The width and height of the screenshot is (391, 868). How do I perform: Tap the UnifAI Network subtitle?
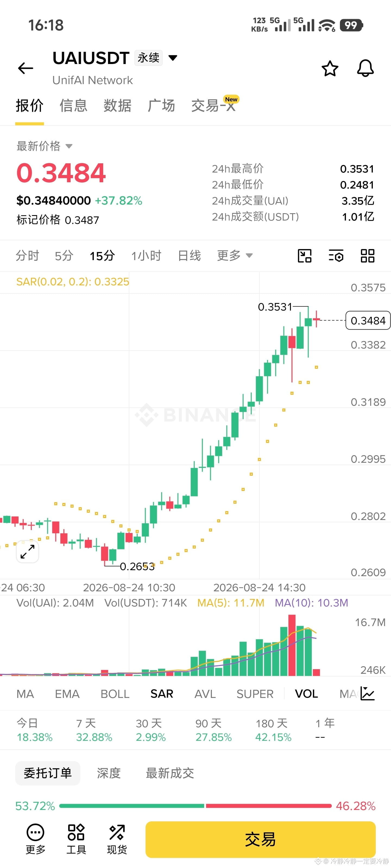tap(92, 80)
